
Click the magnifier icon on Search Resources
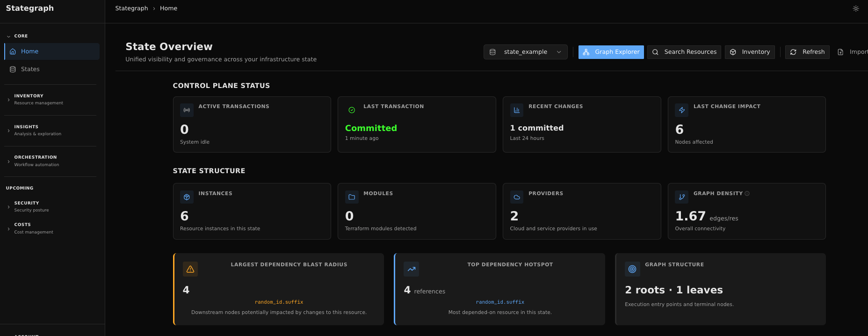click(655, 52)
